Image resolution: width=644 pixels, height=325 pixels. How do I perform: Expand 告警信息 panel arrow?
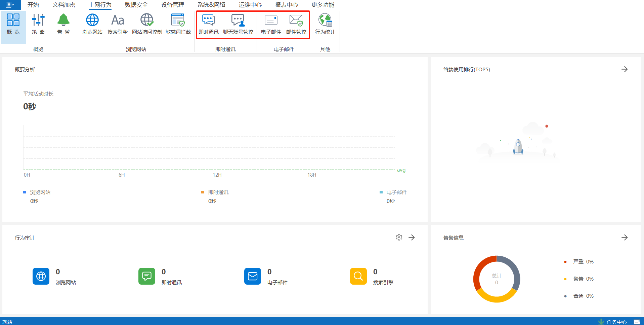[x=624, y=238]
